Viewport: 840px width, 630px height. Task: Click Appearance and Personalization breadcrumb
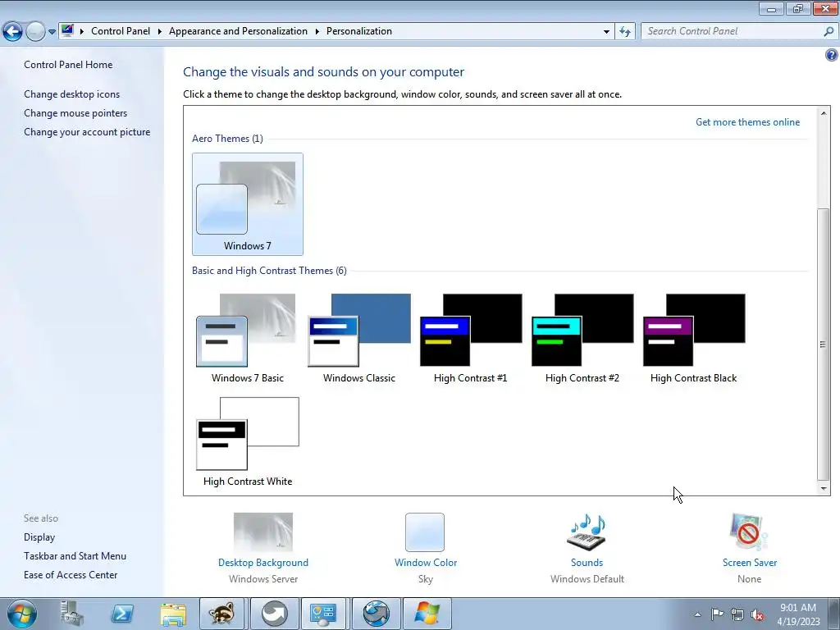click(238, 31)
